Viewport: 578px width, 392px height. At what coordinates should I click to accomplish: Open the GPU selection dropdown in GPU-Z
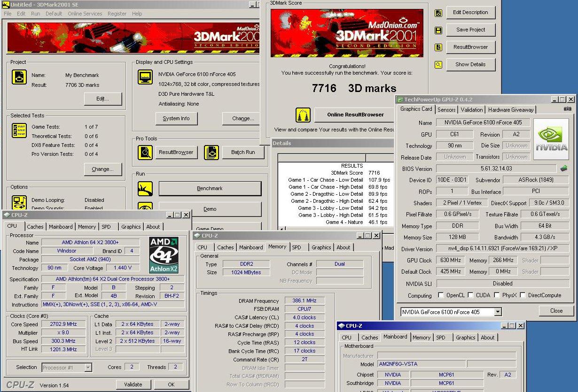coord(498,312)
